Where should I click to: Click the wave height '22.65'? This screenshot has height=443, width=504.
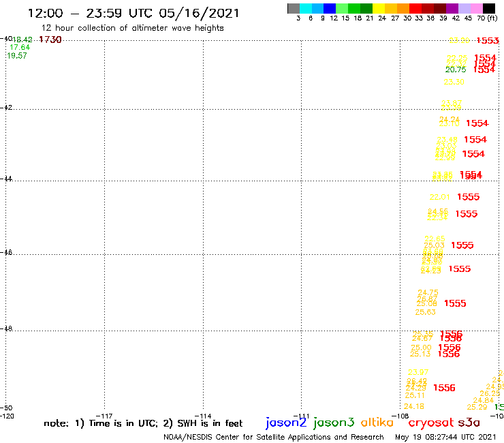(435, 239)
